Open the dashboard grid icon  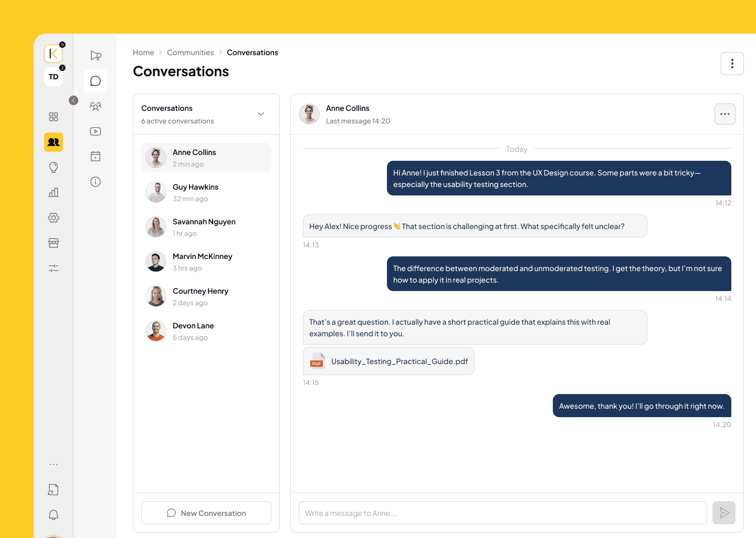pyautogui.click(x=54, y=117)
